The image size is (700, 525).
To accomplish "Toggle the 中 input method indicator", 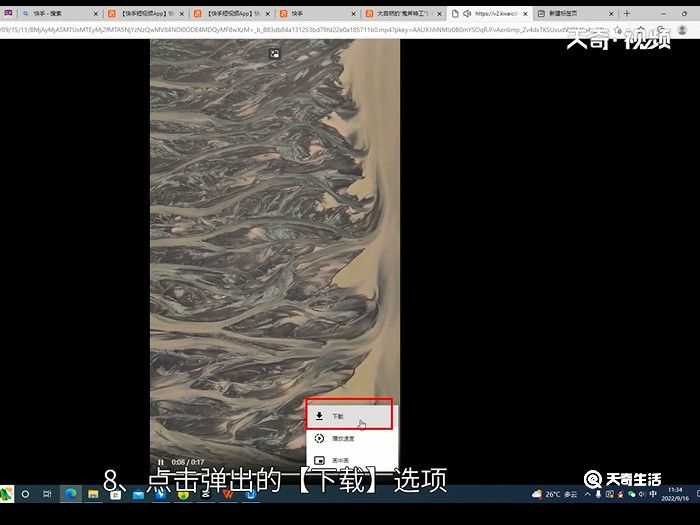I will pyautogui.click(x=653, y=494).
